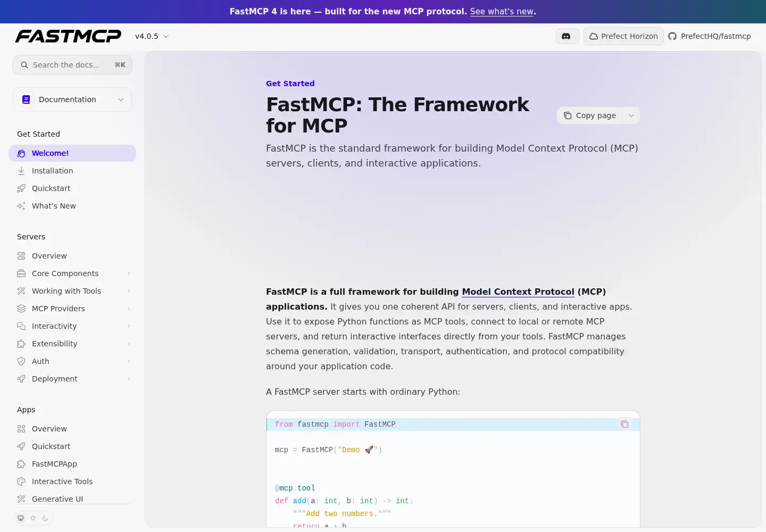This screenshot has width=766, height=532.
Task: Open the Model Context Protocol link
Action: (x=518, y=292)
